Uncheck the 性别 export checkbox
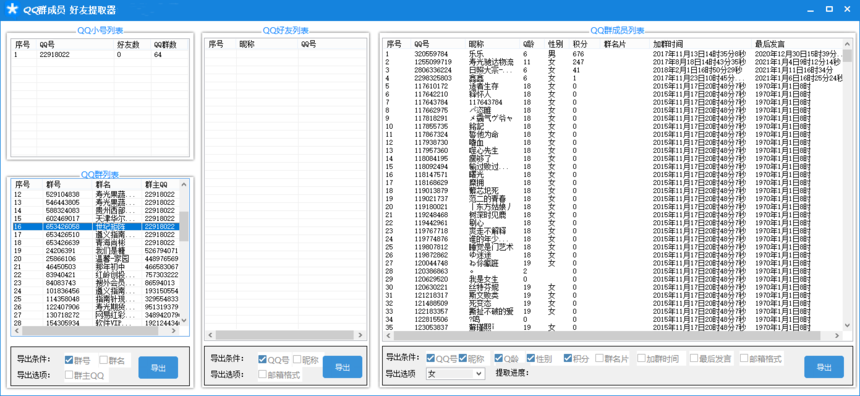The height and width of the screenshot is (396, 860). (x=531, y=358)
